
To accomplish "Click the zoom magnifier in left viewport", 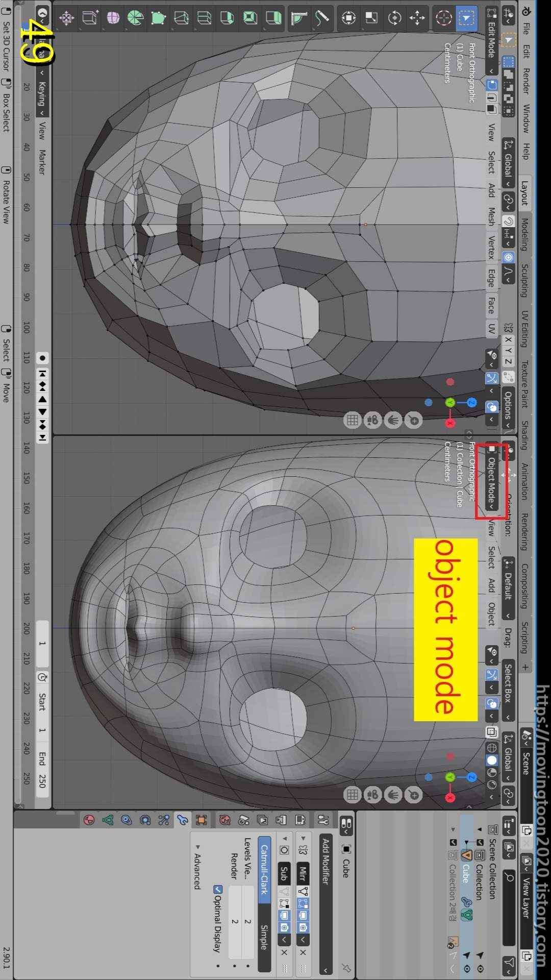I will 414,421.
